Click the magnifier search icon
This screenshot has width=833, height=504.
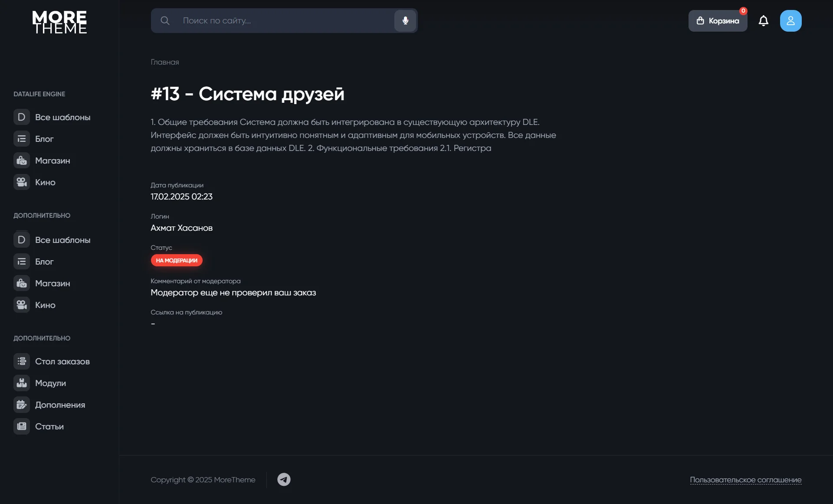[165, 20]
